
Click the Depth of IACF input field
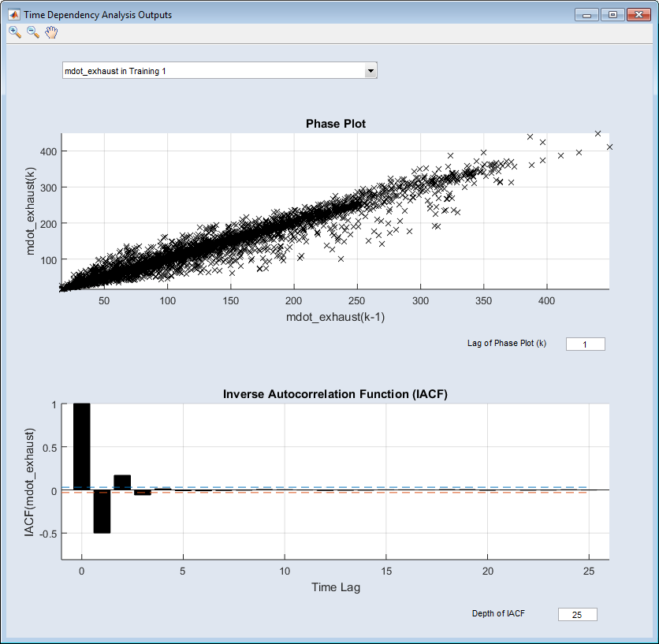pos(577,615)
